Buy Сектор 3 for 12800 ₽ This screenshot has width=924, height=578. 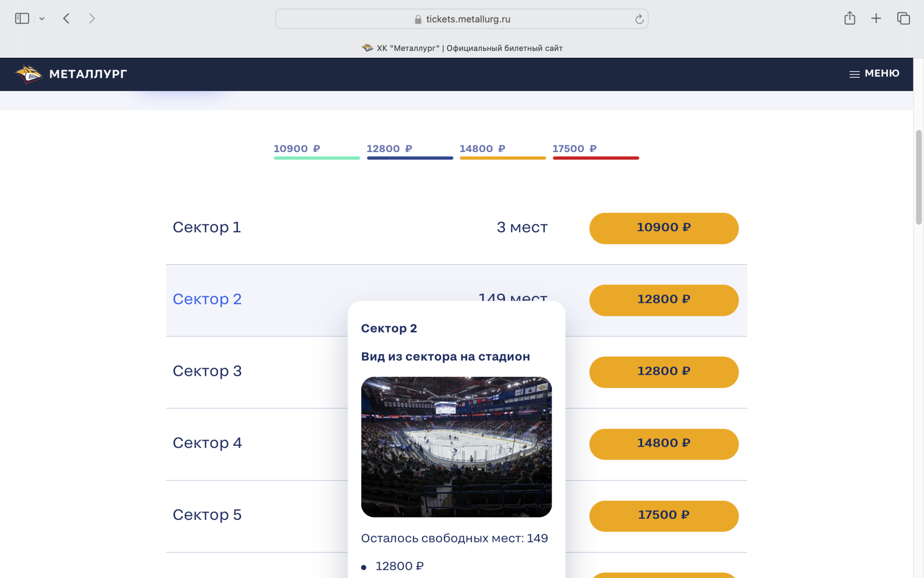pos(664,372)
